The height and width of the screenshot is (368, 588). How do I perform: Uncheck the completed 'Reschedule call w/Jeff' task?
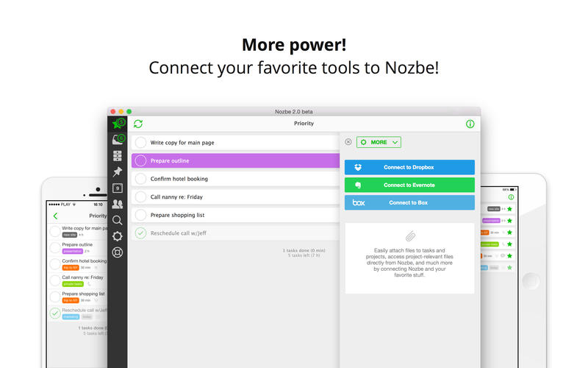pos(140,233)
